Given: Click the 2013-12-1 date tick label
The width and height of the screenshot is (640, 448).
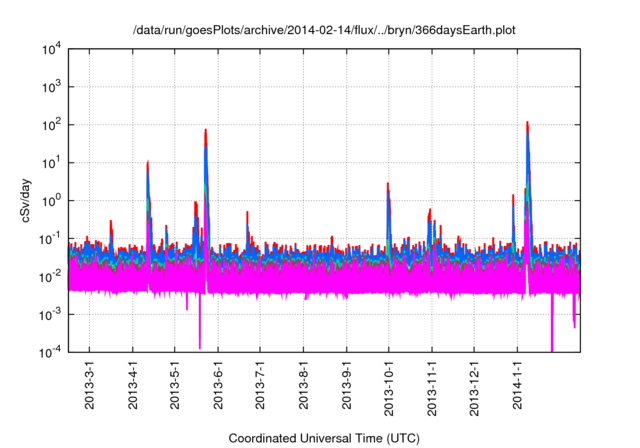Looking at the screenshot, I should coord(473,394).
